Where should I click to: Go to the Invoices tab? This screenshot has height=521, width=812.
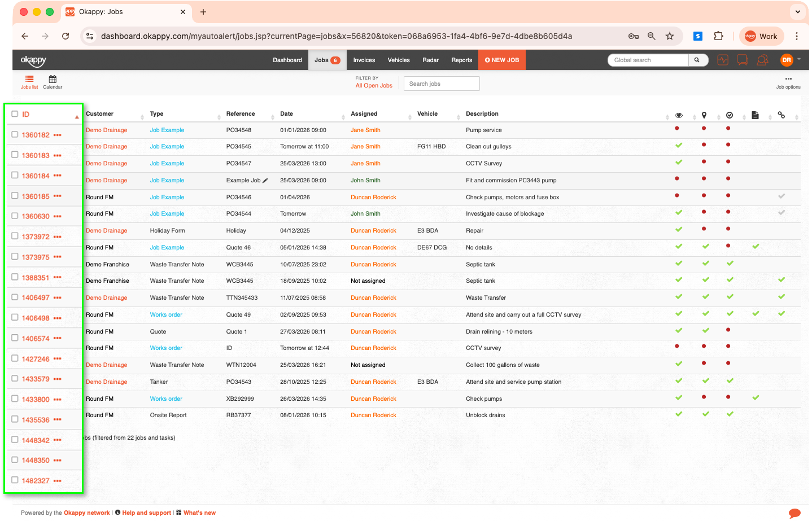coord(364,60)
